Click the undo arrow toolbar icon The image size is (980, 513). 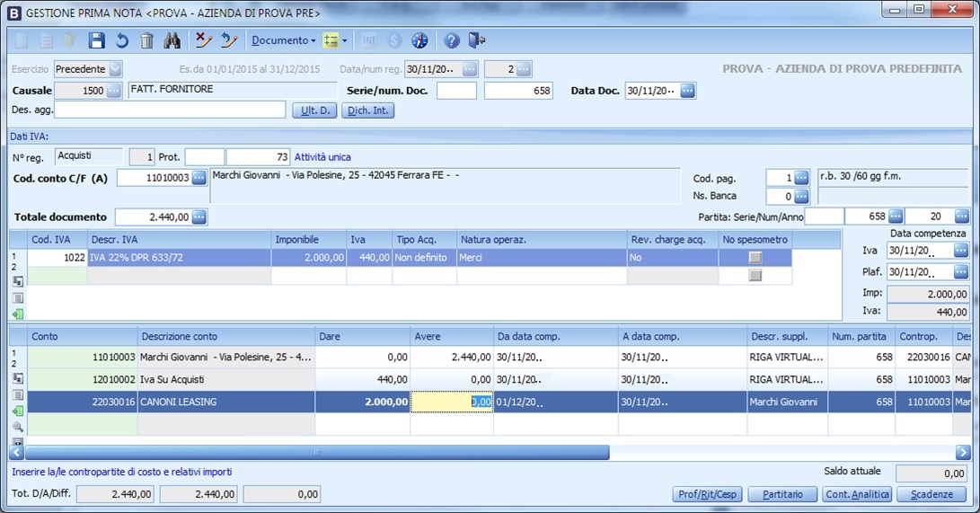click(x=122, y=40)
